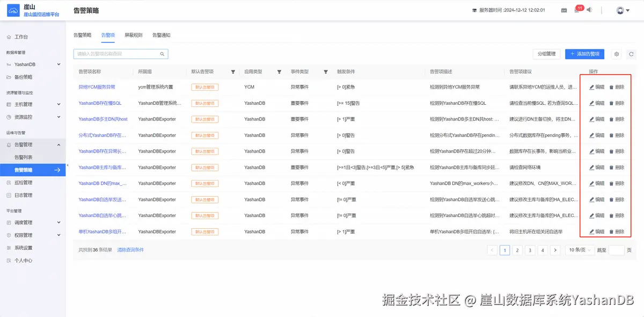Edit the YashanDB自选举发送 alert row
Viewport: 644px width, 317px height.
[596, 200]
